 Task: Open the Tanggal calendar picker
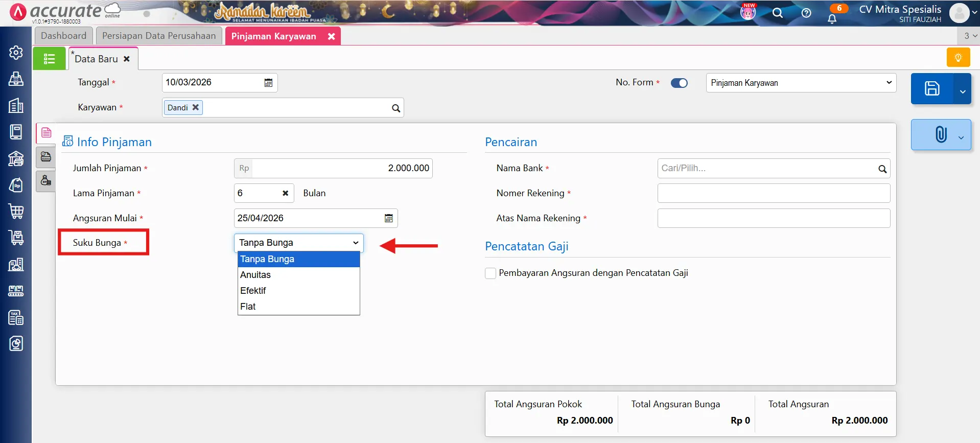(x=268, y=83)
